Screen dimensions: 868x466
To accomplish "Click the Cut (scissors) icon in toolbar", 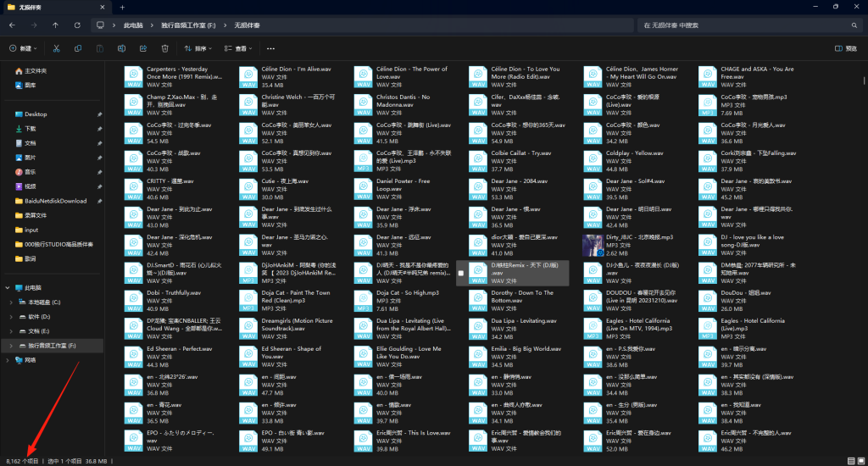I will [55, 48].
